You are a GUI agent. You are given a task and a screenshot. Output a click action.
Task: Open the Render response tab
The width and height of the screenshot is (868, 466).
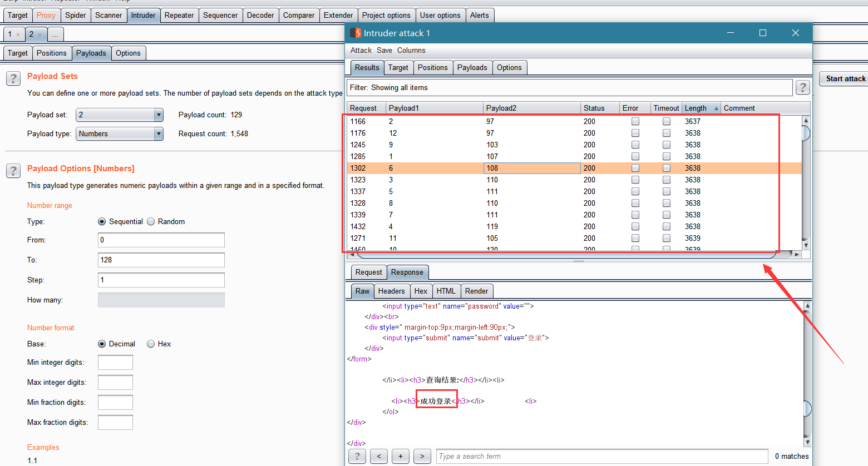click(x=476, y=291)
